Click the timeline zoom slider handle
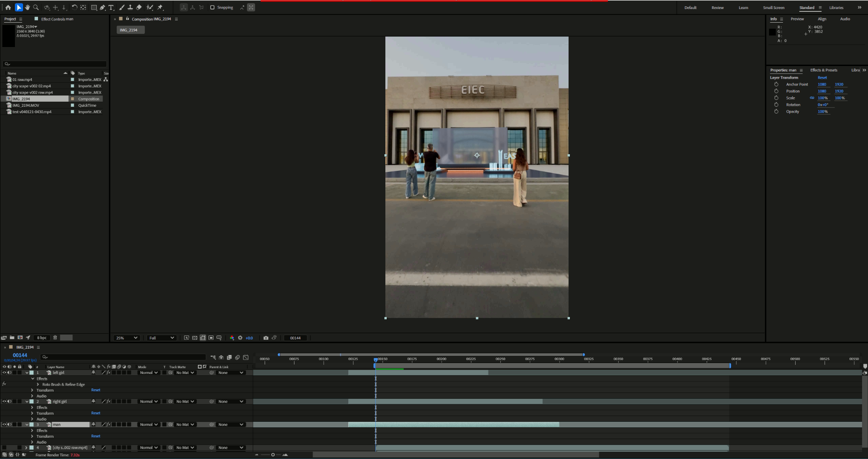The image size is (868, 459). click(273, 455)
